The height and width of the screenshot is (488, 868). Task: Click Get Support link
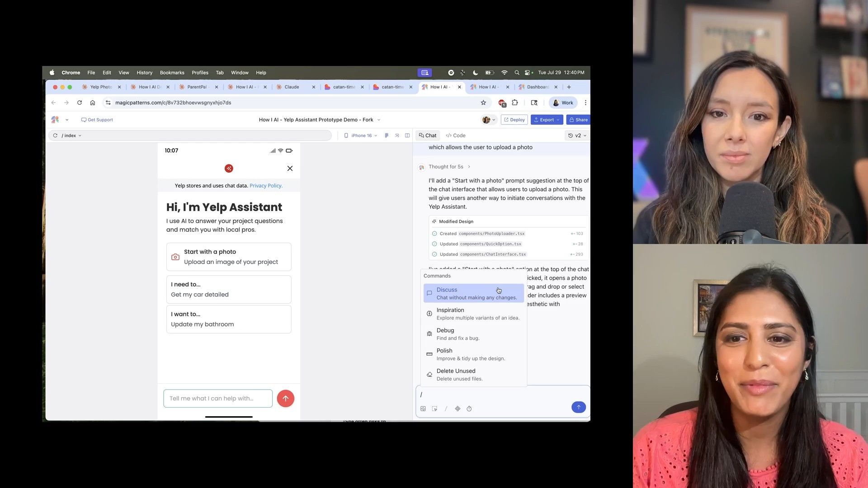[x=97, y=120]
